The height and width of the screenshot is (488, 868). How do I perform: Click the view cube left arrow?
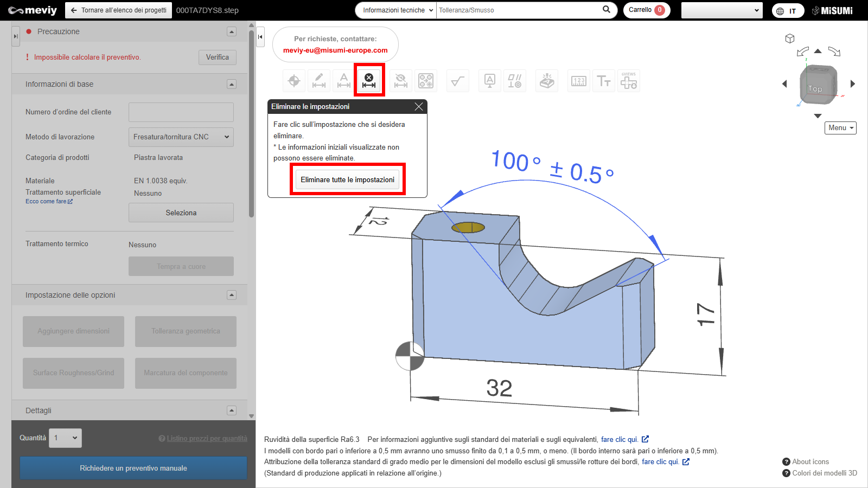coord(784,84)
